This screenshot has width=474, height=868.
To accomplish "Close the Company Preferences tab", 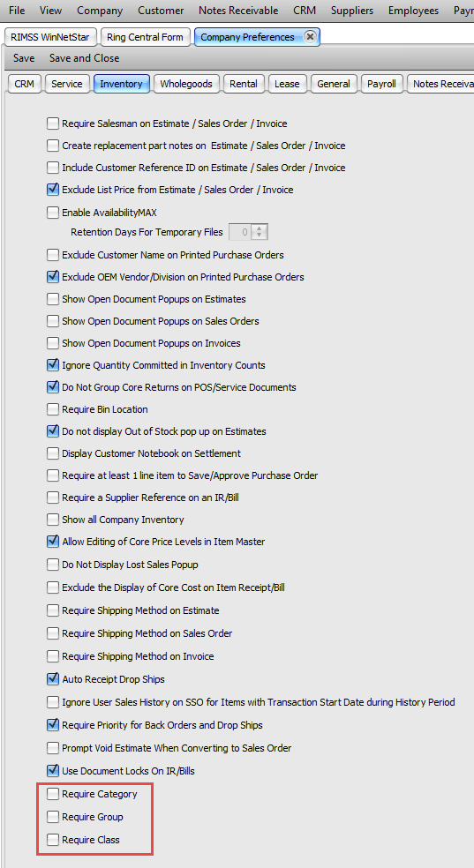I will [x=310, y=37].
